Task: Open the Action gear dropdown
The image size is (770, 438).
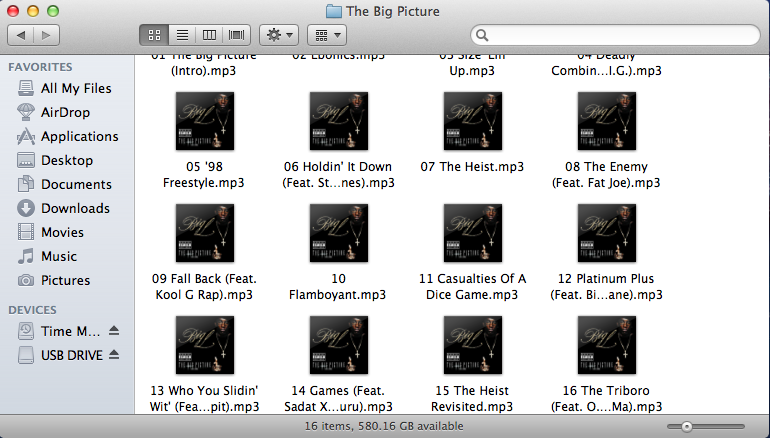Action: point(279,35)
